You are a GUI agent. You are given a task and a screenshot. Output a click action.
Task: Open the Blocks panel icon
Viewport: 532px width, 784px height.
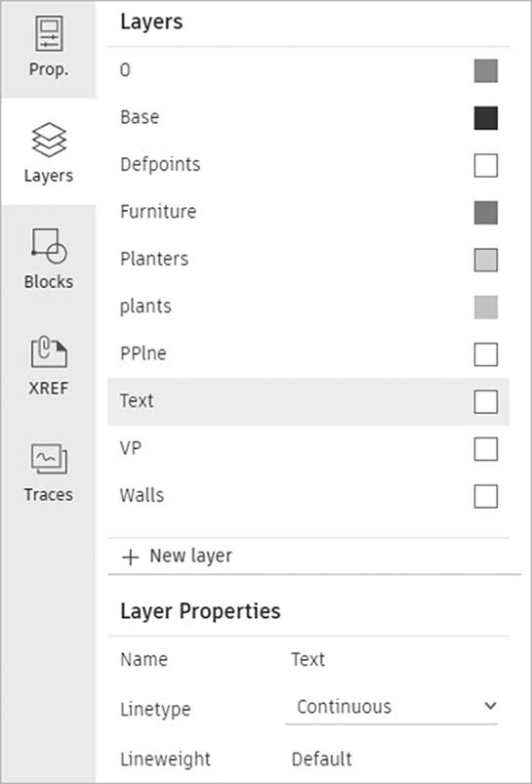pyautogui.click(x=49, y=246)
